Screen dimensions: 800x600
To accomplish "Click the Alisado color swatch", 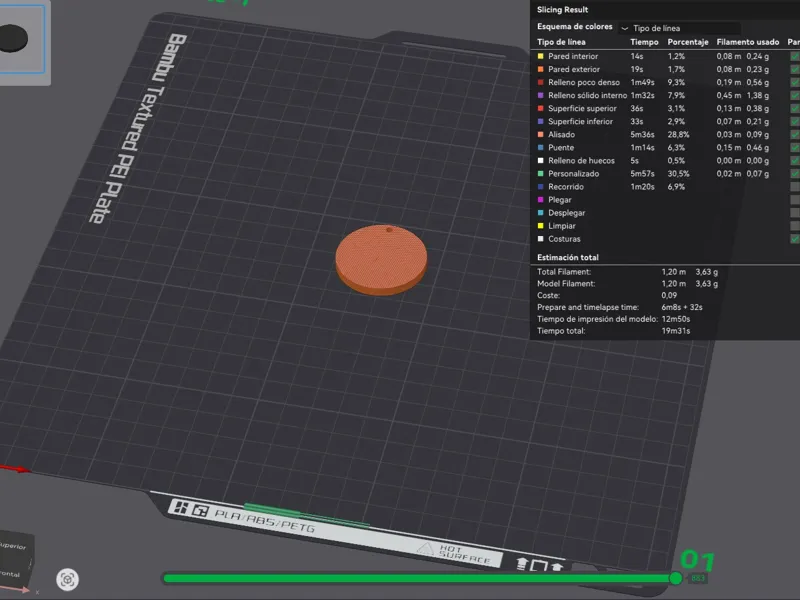I will click(540, 134).
